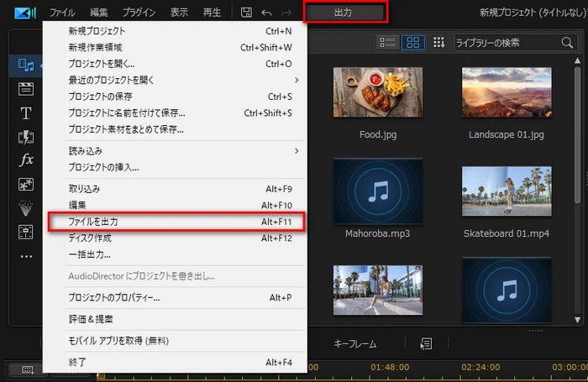This screenshot has width=588, height=382.
Task: Switch library to list view
Action: [x=388, y=42]
